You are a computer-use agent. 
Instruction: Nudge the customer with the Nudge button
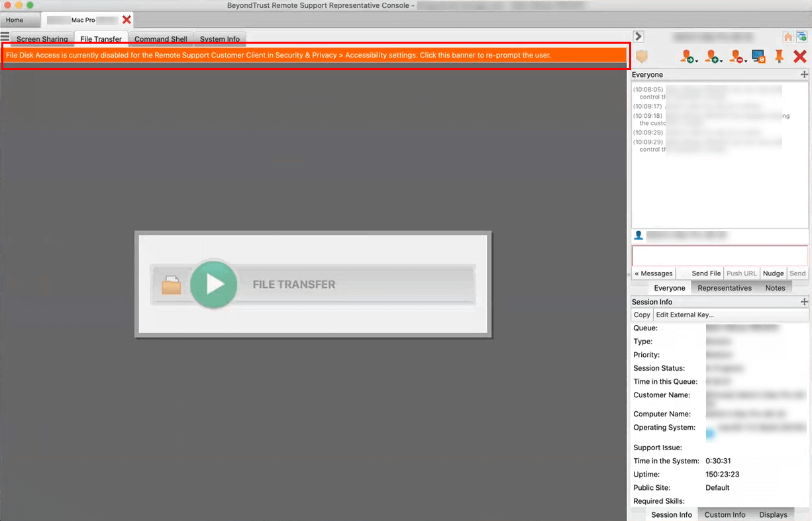pos(773,273)
